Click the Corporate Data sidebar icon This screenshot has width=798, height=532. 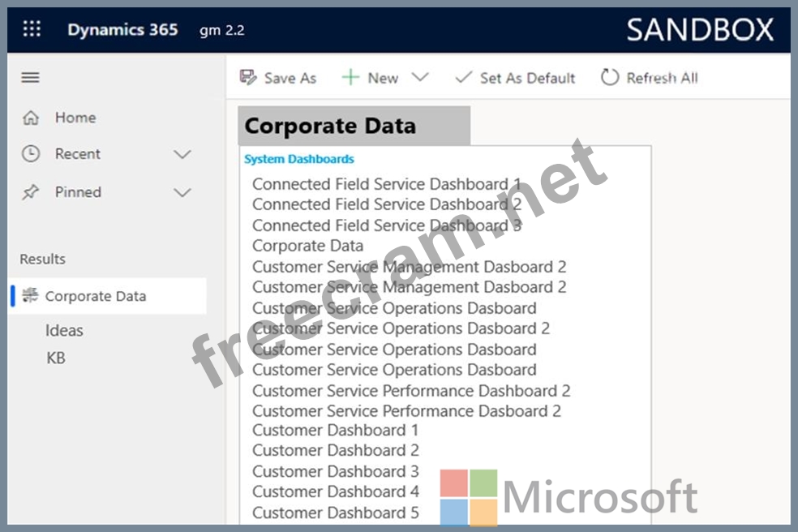(x=30, y=296)
